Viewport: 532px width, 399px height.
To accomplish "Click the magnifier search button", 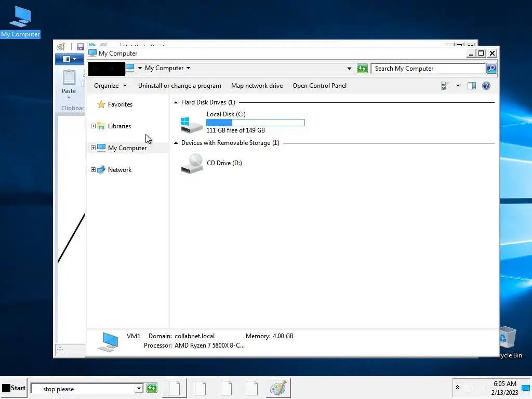I will click(x=491, y=69).
